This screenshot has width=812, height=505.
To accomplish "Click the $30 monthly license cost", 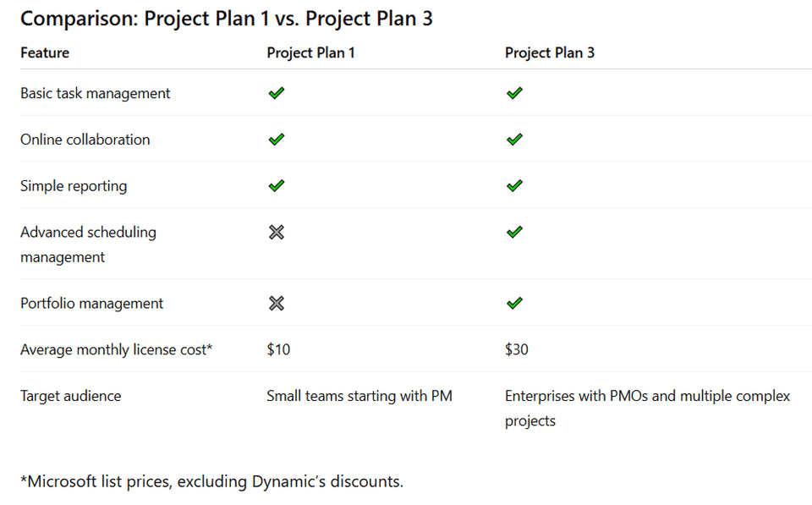I will pos(517,349).
